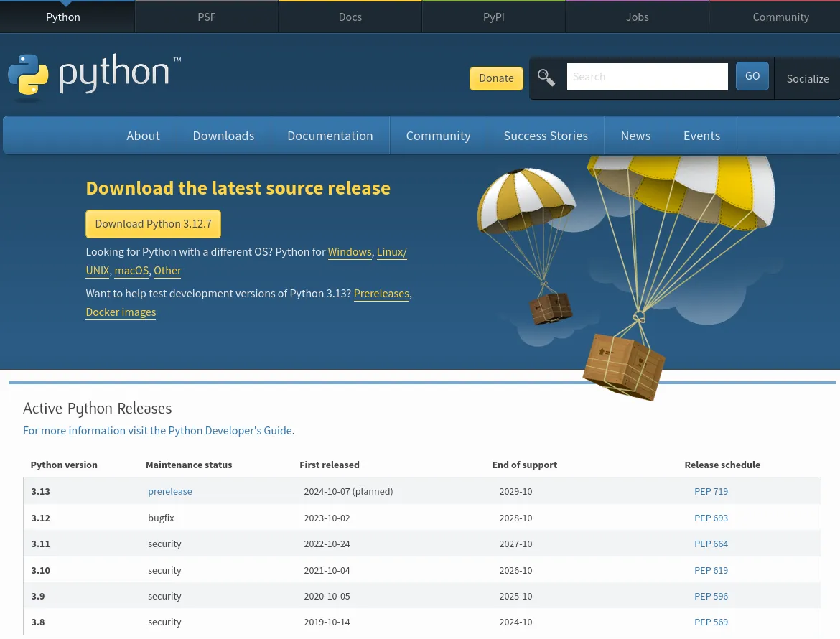Viewport: 840px width, 639px height.
Task: Open the Documentation menu
Action: click(330, 135)
